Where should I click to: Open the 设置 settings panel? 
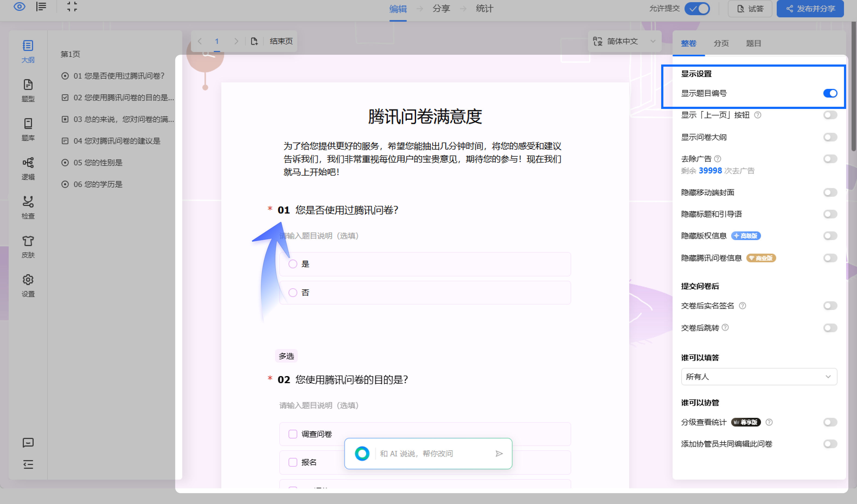click(28, 286)
